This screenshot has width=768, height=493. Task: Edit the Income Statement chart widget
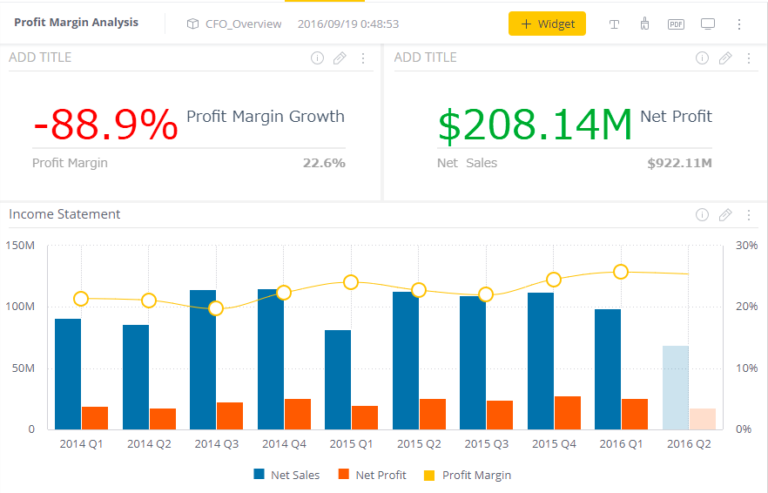(x=725, y=215)
